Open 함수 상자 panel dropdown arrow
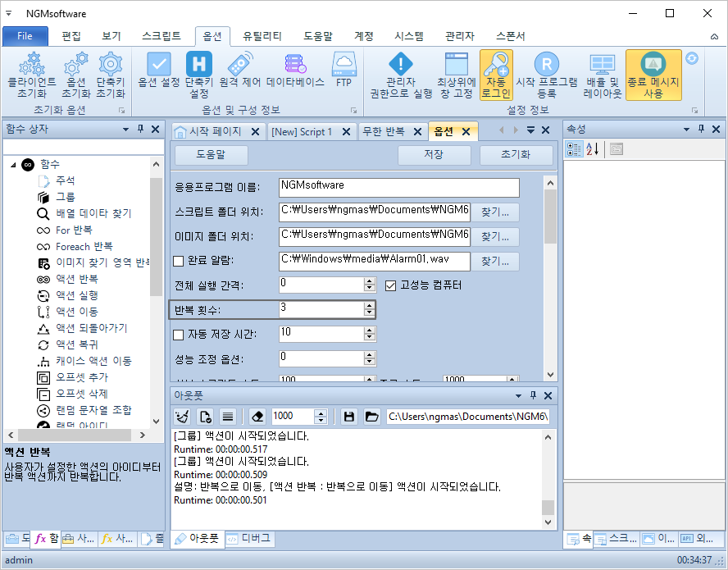The width and height of the screenshot is (728, 570). click(125, 129)
